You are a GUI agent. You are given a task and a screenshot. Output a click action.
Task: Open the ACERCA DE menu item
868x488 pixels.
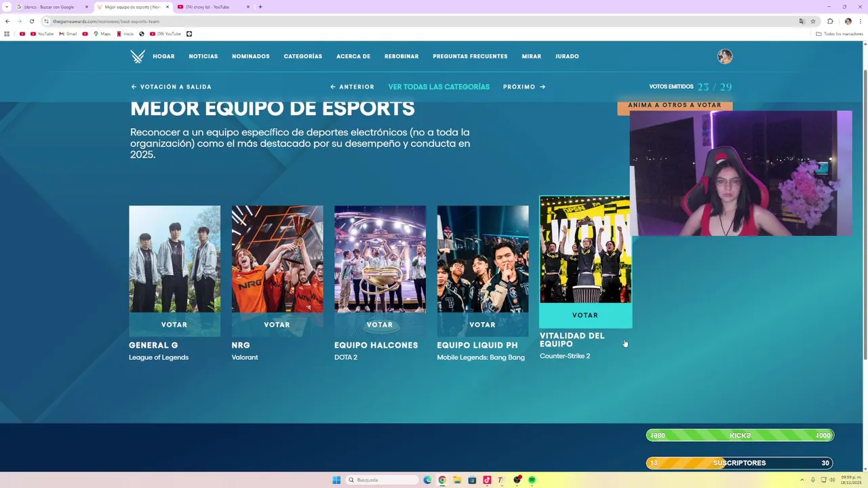(x=353, y=56)
